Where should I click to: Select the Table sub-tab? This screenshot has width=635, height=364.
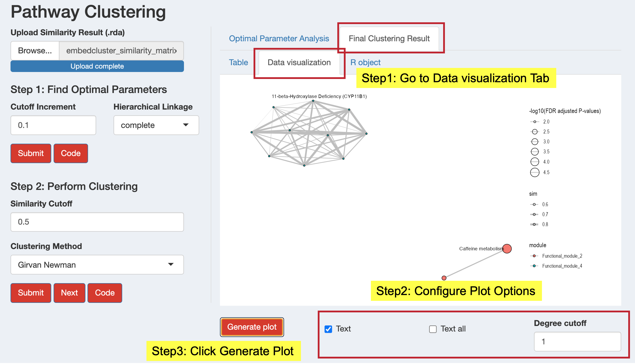(x=238, y=62)
